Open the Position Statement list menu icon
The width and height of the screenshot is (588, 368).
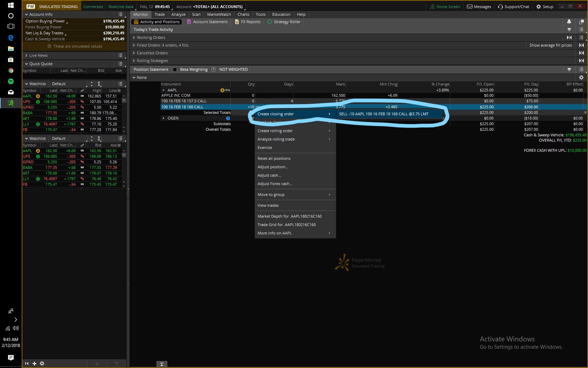click(x=581, y=69)
